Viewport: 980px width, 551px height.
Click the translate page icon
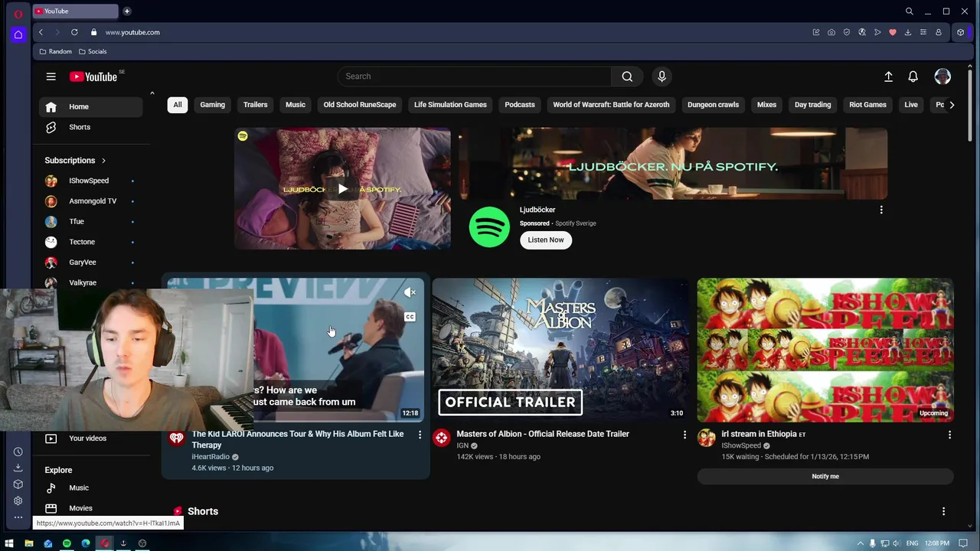click(862, 32)
